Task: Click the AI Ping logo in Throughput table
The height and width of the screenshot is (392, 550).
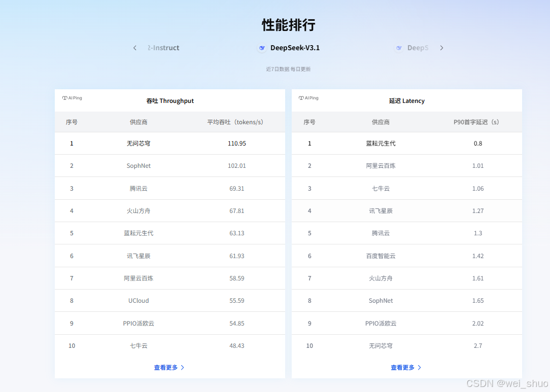Action: (72, 98)
